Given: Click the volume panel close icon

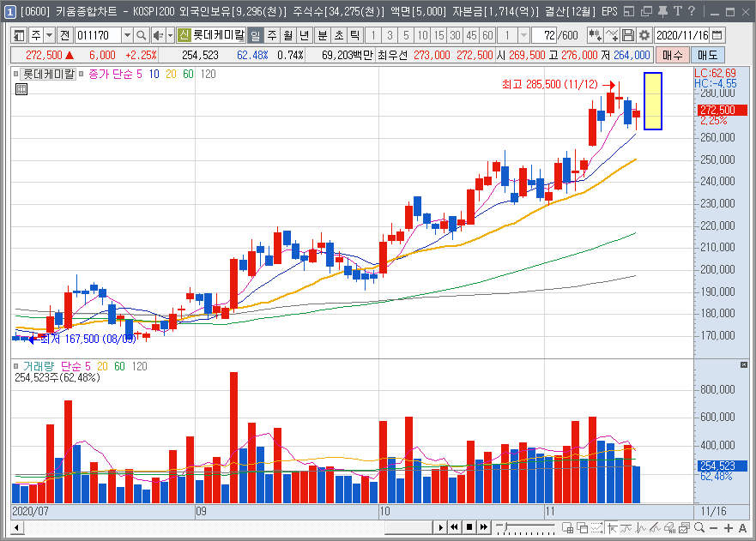Looking at the screenshot, I should [744, 365].
